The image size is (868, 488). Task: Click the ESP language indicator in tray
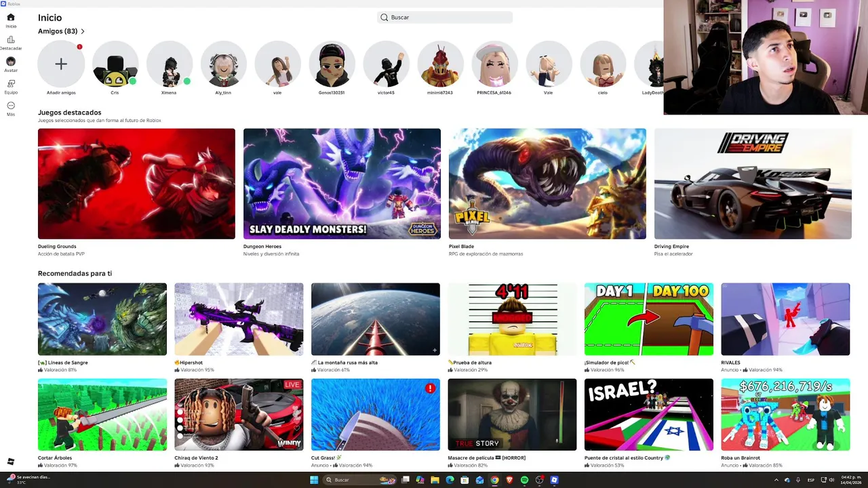(x=811, y=480)
